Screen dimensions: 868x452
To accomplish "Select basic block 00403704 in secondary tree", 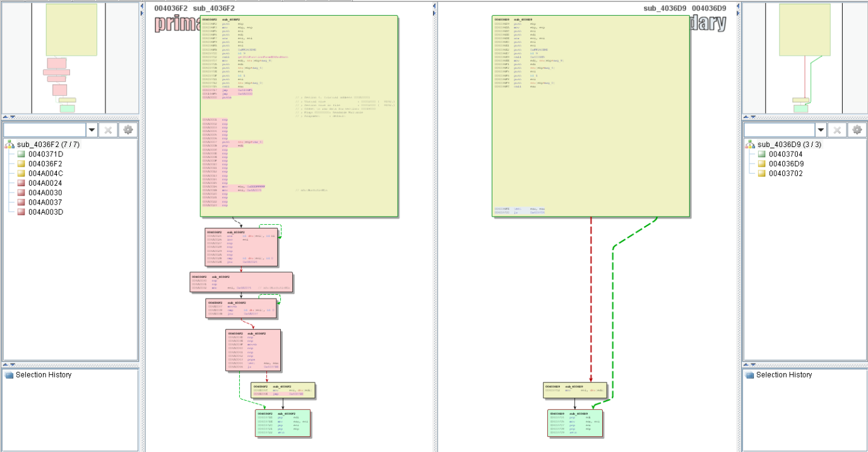I will [x=786, y=154].
